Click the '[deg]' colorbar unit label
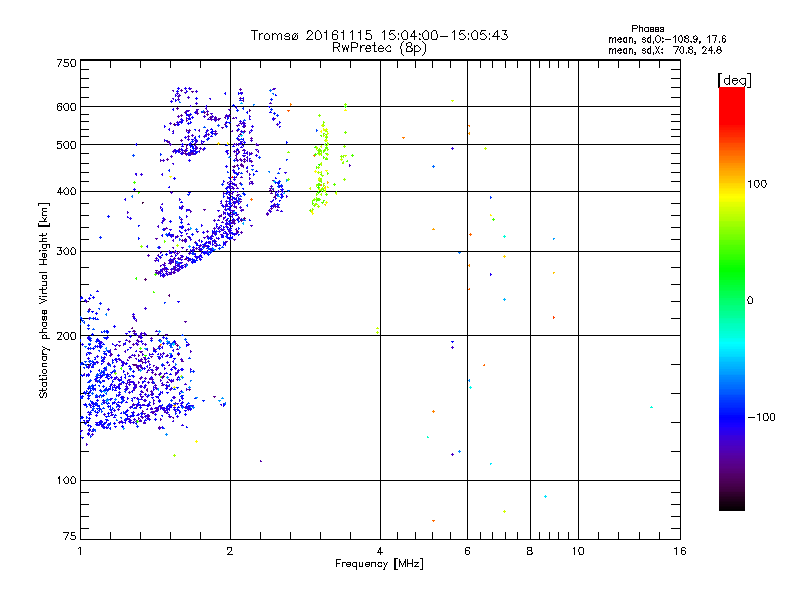Screen dimensions: 800x600 click(734, 80)
